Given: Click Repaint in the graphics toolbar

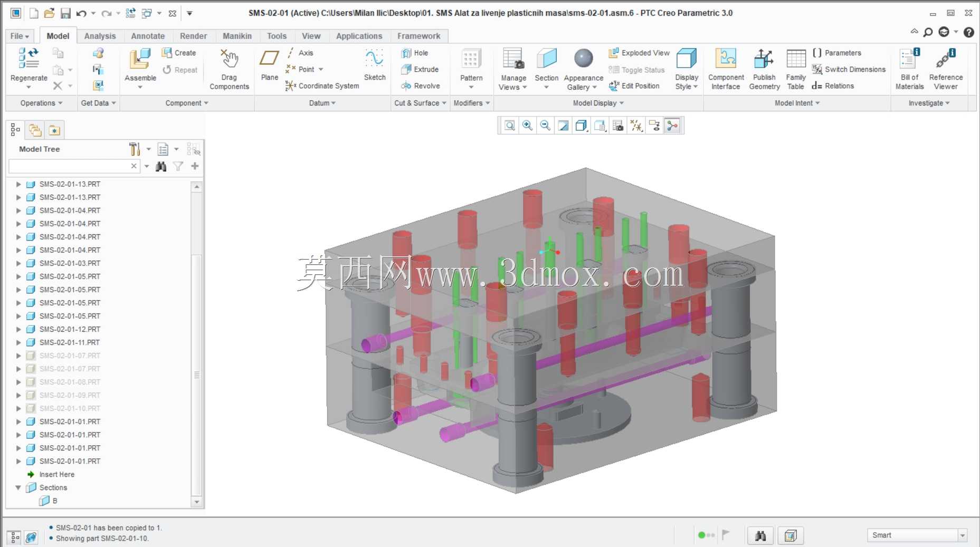Looking at the screenshot, I should pos(563,126).
